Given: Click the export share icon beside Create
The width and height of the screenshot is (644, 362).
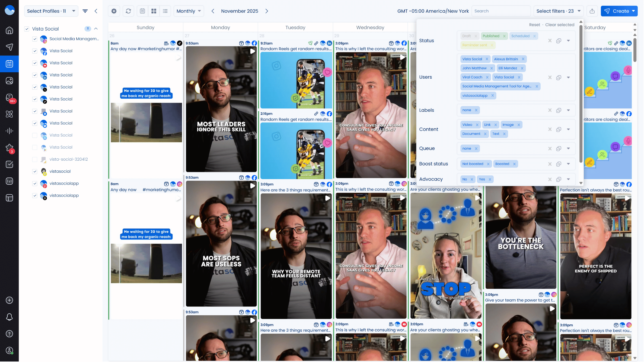Looking at the screenshot, I should point(592,11).
